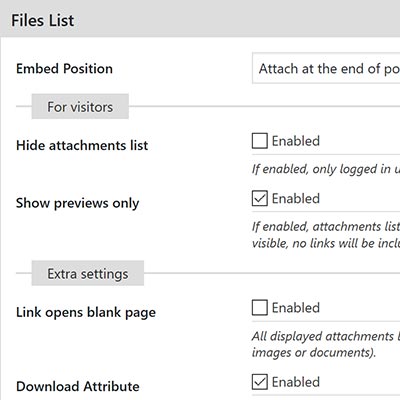Uncheck the Show previews only checkbox
Image resolution: width=400 pixels, height=400 pixels.
pos(260,199)
